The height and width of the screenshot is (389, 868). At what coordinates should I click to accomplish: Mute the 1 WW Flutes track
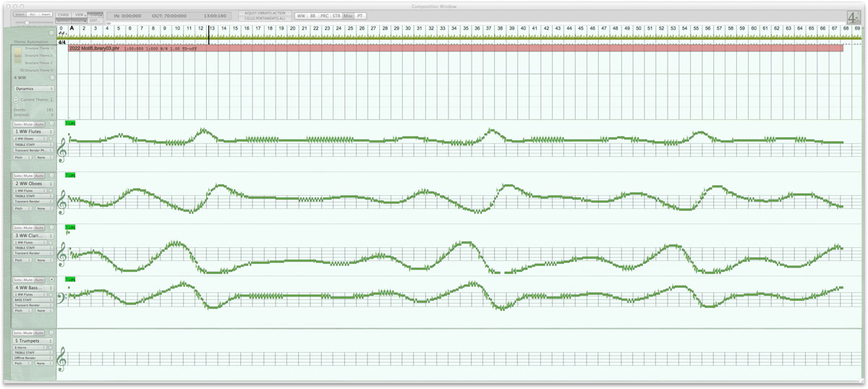point(29,124)
